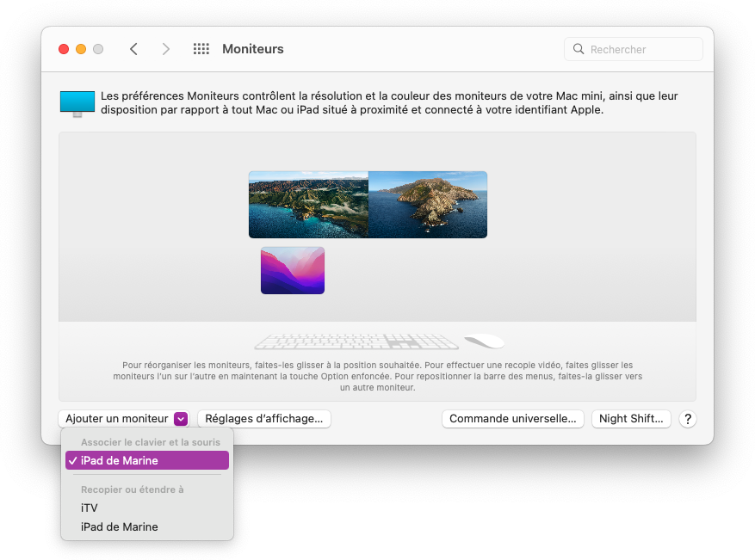Click the forward chevron arrow

(x=165, y=49)
